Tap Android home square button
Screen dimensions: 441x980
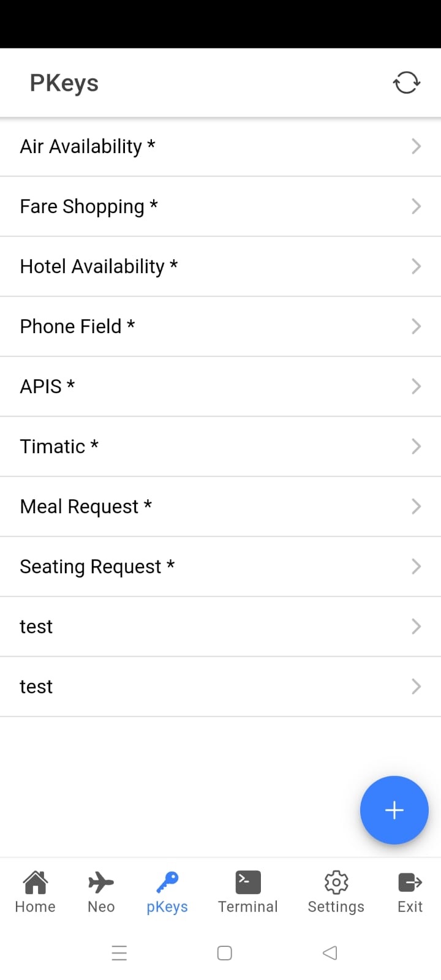225,953
